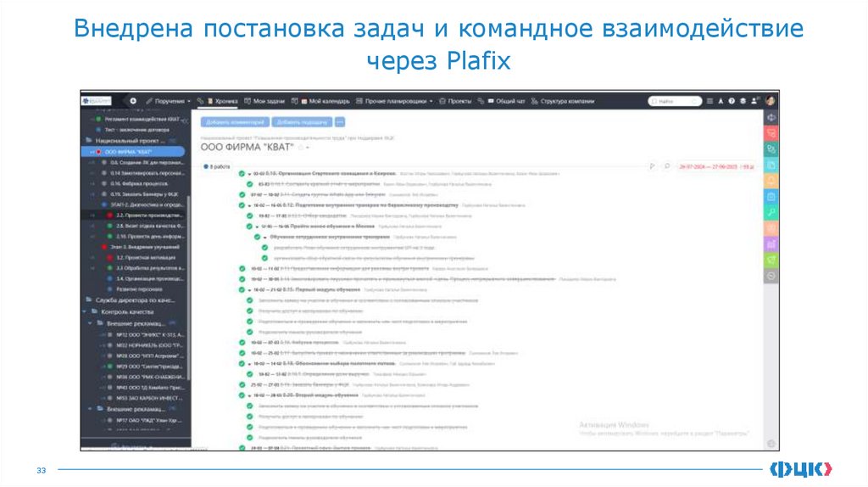This screenshot has height=487, width=868.
Task: Collapse subtasks of 0.15 Первый модуль обучения
Action: [x=249, y=290]
